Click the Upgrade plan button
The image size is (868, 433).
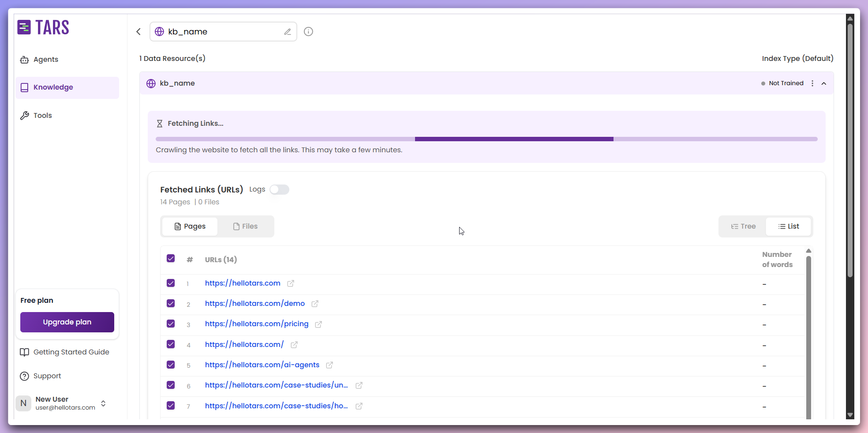(67, 322)
